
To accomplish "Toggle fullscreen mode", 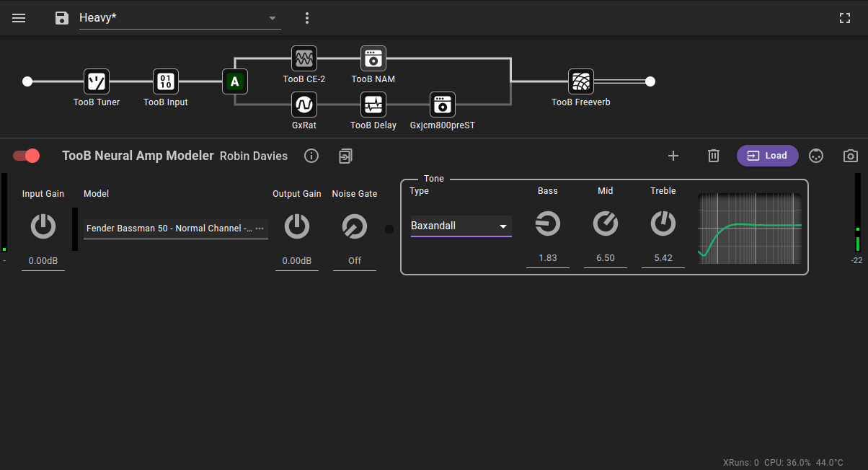I will [x=845, y=18].
